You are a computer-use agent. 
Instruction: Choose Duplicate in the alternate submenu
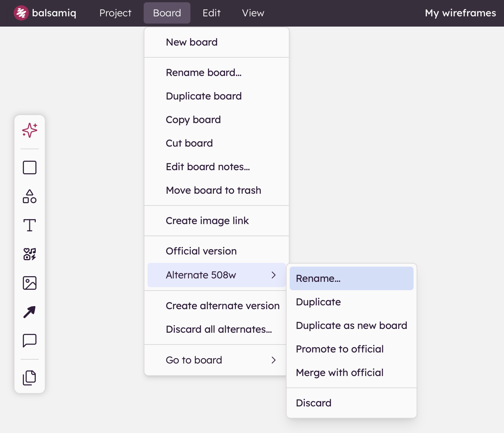[x=352, y=302]
